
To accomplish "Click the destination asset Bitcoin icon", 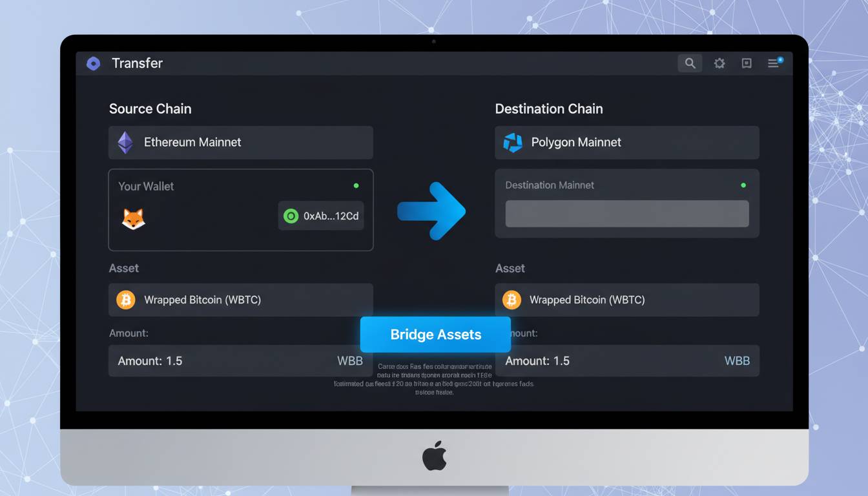I will point(512,300).
